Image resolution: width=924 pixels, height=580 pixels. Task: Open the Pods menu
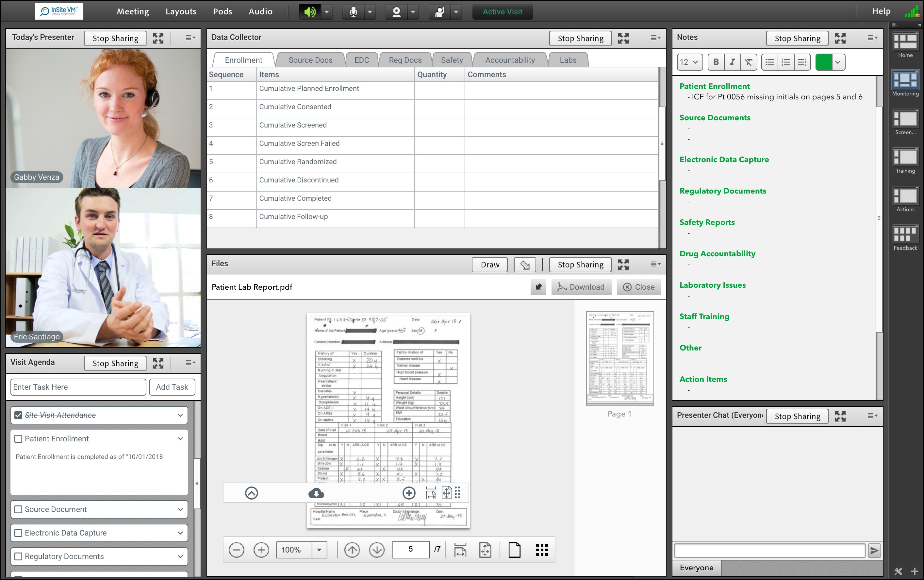pos(222,11)
